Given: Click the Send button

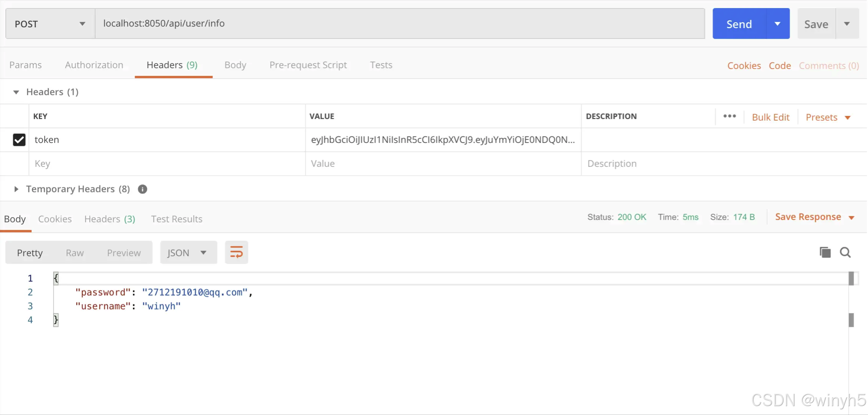Looking at the screenshot, I should 739,24.
